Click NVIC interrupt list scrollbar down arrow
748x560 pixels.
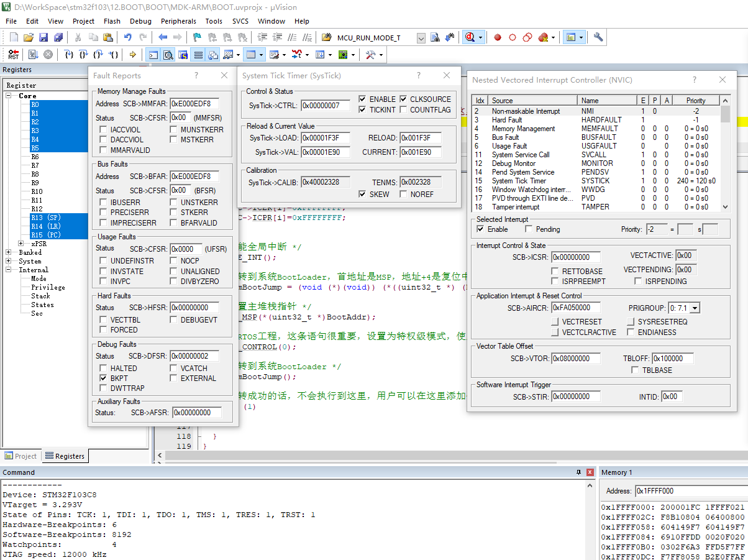tap(725, 207)
